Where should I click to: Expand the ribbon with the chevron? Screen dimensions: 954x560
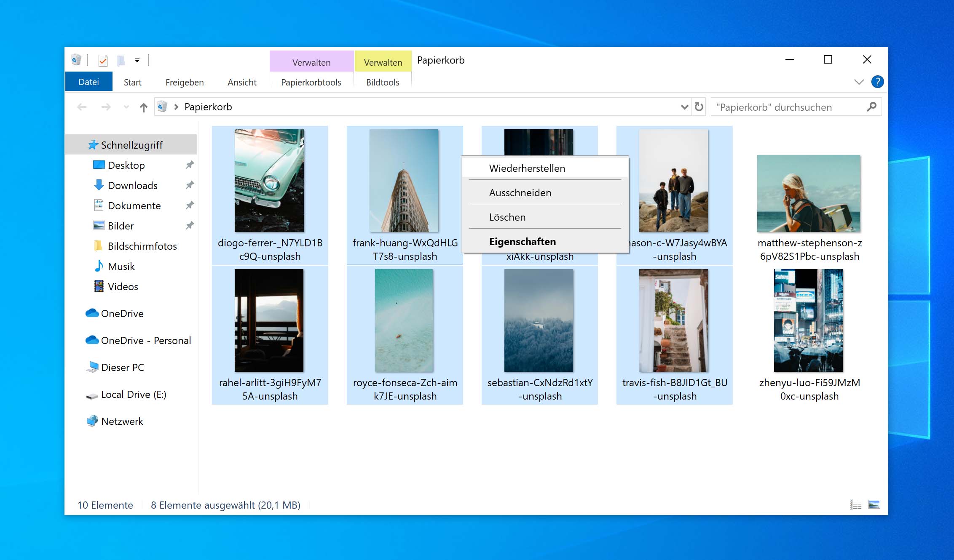[859, 82]
